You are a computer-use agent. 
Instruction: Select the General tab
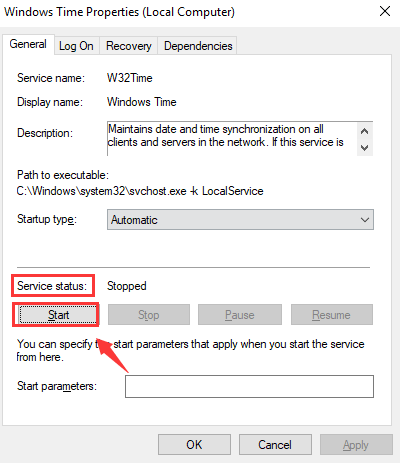[28, 44]
